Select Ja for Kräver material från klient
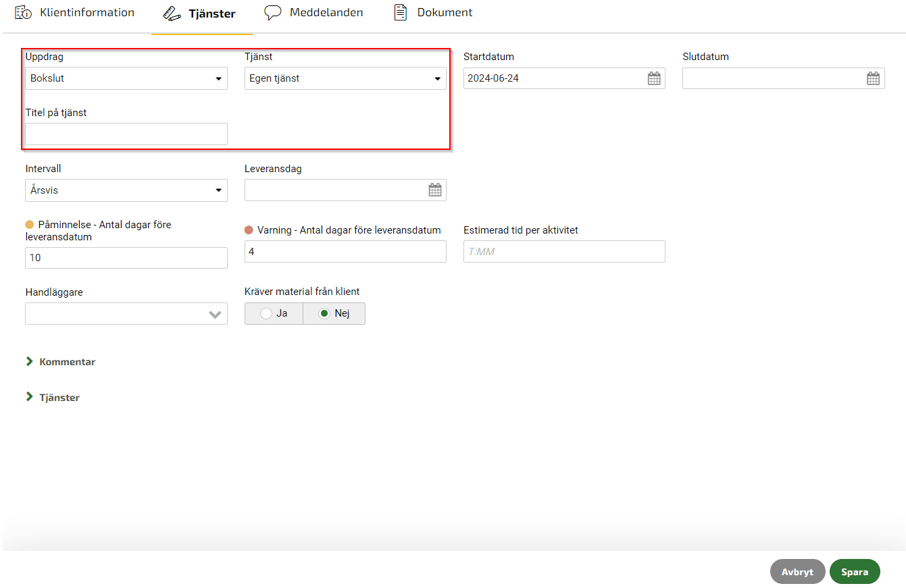 [274, 313]
